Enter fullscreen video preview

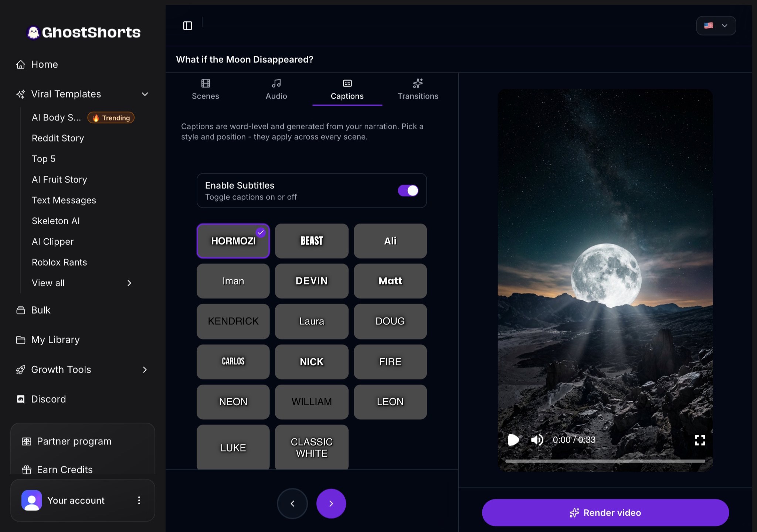coord(700,440)
